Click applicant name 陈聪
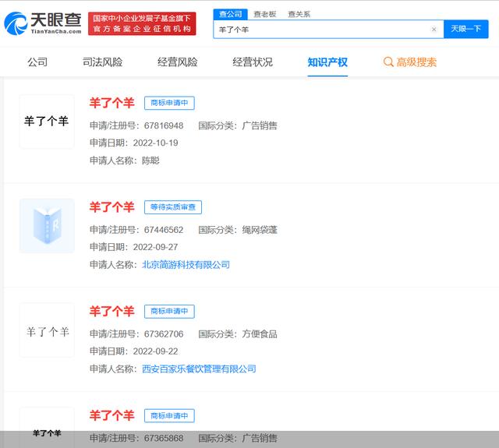The width and height of the screenshot is (499, 448). coord(150,161)
